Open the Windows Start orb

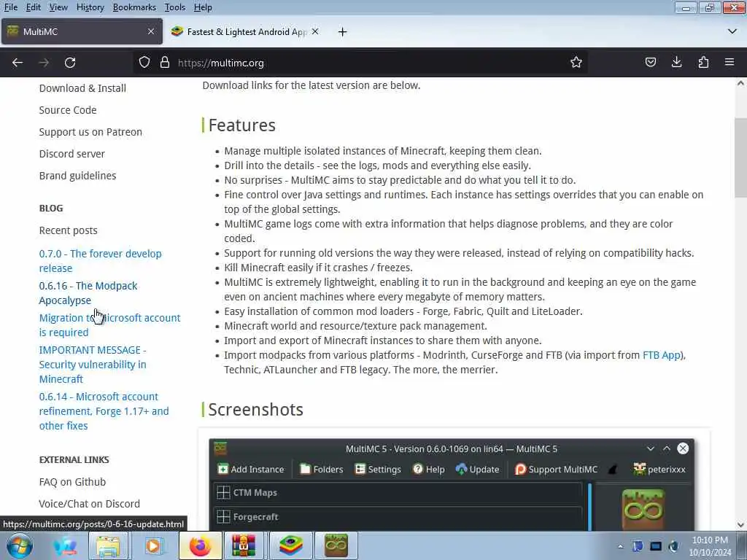tap(20, 545)
